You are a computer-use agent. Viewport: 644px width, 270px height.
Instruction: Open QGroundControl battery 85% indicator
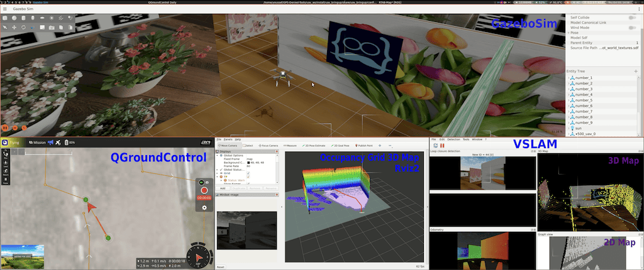click(x=70, y=143)
